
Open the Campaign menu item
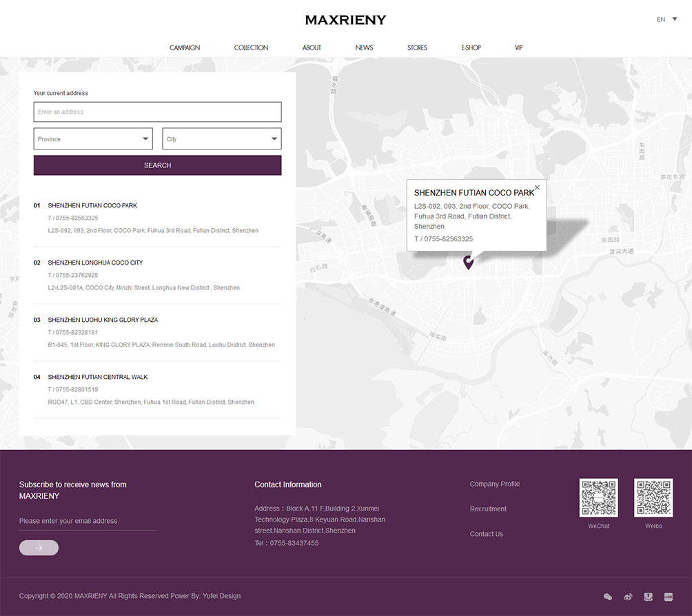click(x=185, y=48)
